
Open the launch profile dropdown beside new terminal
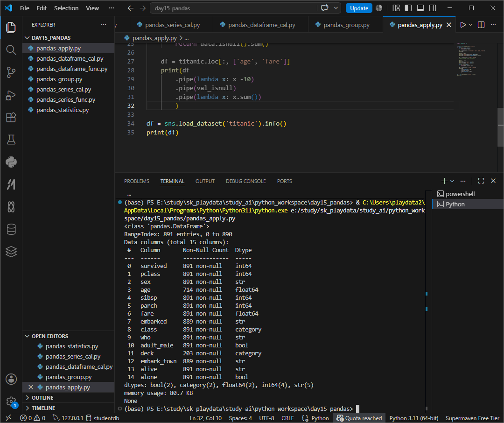[452, 181]
